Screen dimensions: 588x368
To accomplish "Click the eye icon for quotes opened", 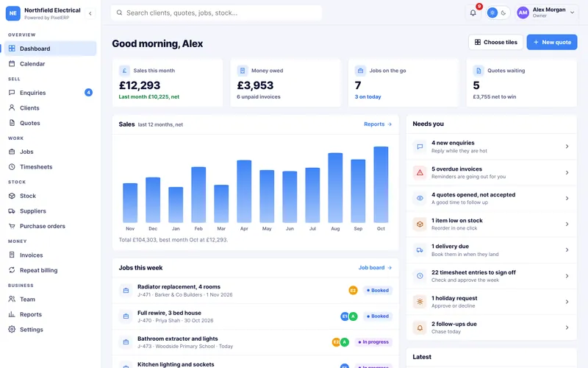I will coord(420,198).
